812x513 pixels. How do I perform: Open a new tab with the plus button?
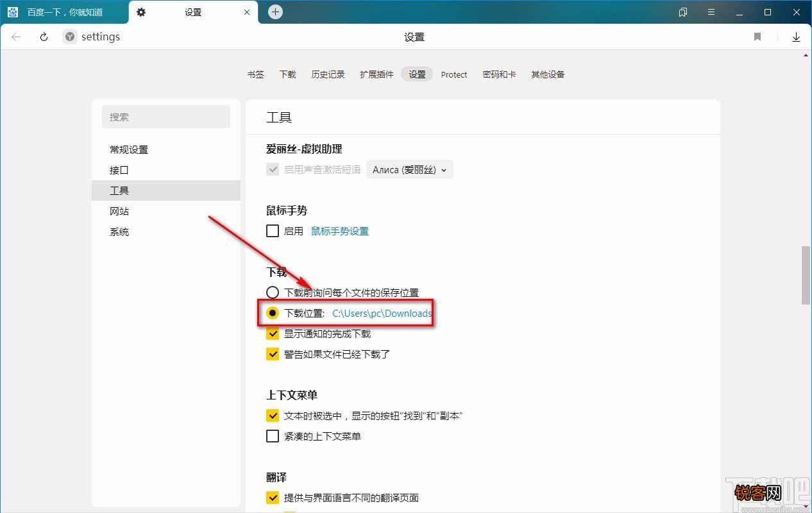tap(275, 11)
